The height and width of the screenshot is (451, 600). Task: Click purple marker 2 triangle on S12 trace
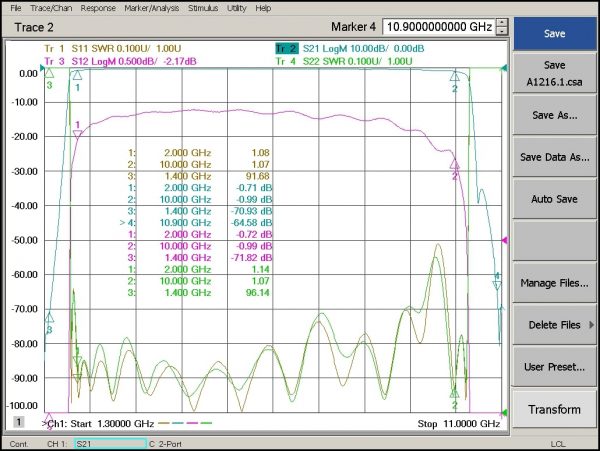click(x=455, y=164)
